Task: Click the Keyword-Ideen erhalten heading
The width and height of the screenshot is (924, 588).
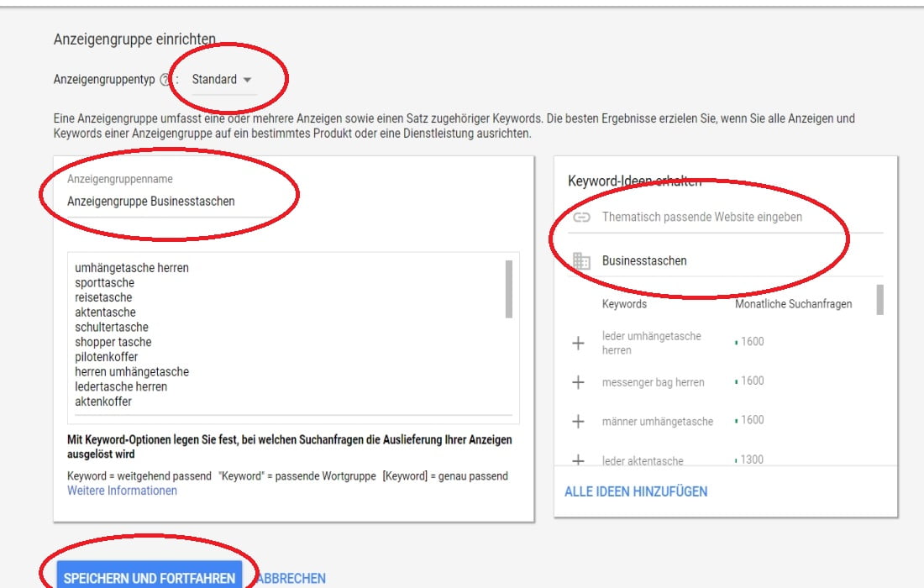Action: click(x=635, y=181)
